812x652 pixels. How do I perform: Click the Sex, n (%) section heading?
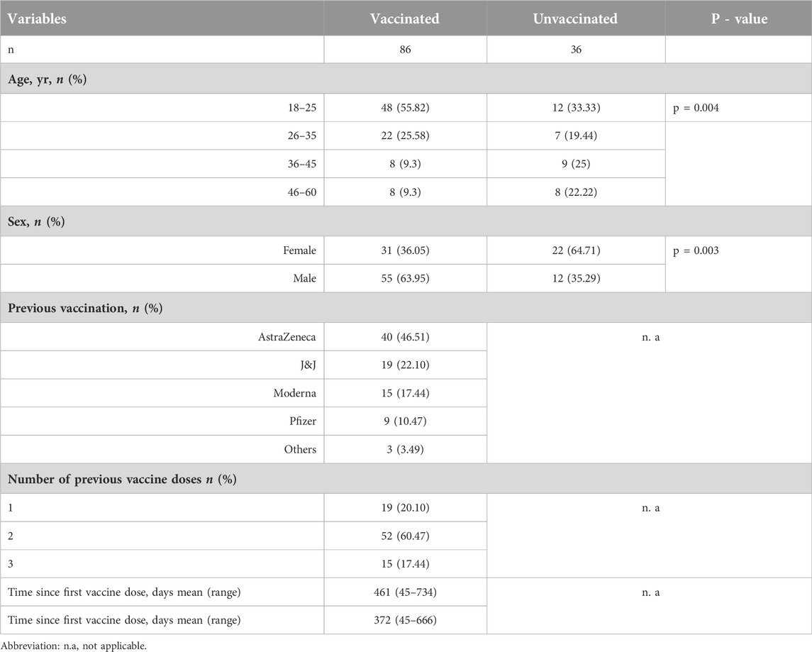[36, 221]
